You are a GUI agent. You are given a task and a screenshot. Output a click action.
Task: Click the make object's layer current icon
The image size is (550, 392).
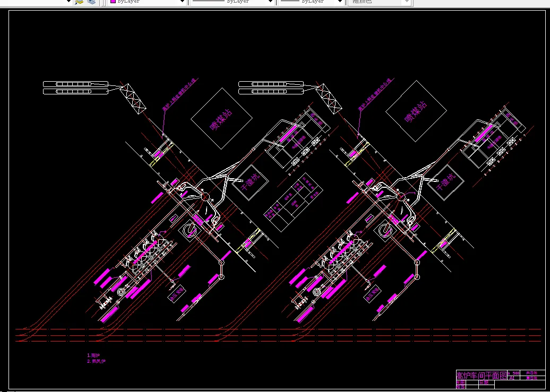[79, 2]
